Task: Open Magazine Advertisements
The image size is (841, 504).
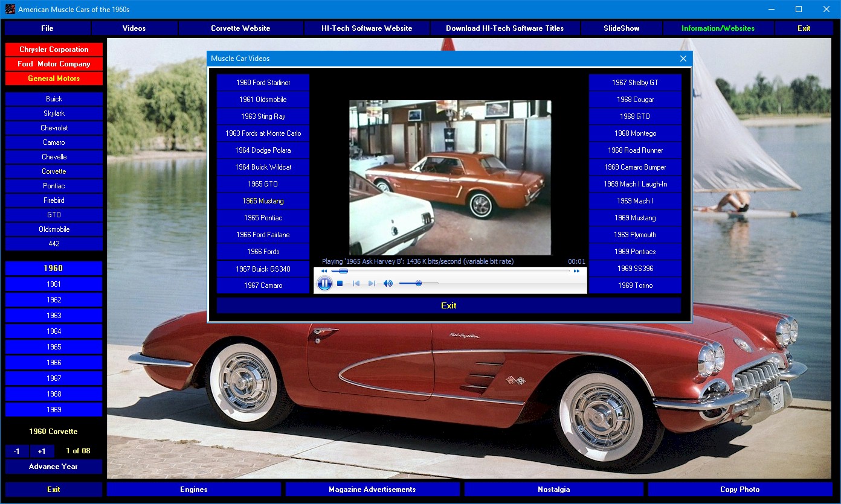Action: point(373,490)
